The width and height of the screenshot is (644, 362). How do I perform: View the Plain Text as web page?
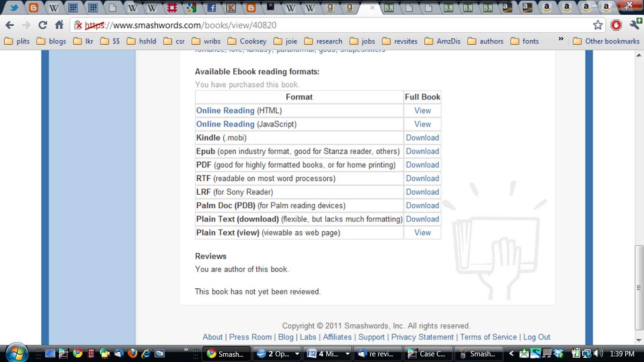pos(422,233)
